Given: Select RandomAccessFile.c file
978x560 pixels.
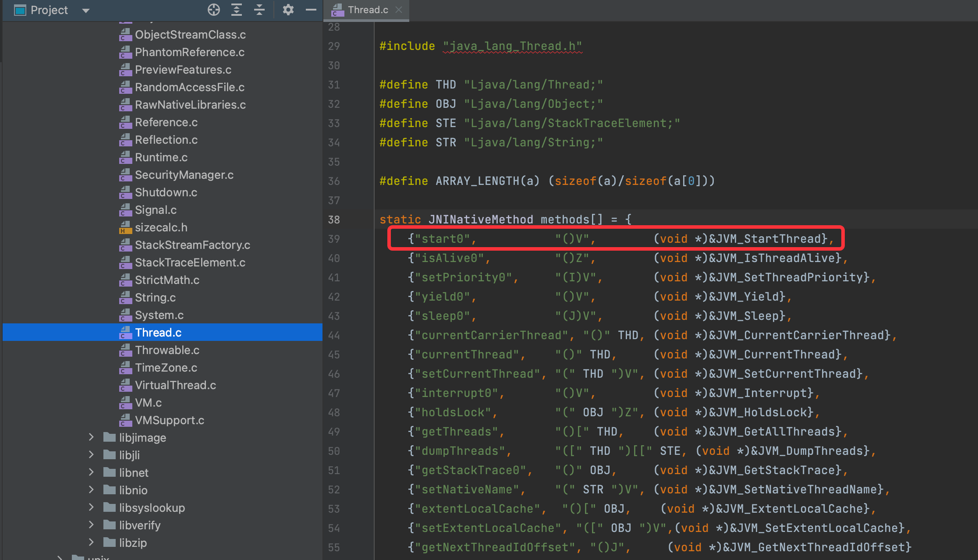Looking at the screenshot, I should pyautogui.click(x=190, y=87).
